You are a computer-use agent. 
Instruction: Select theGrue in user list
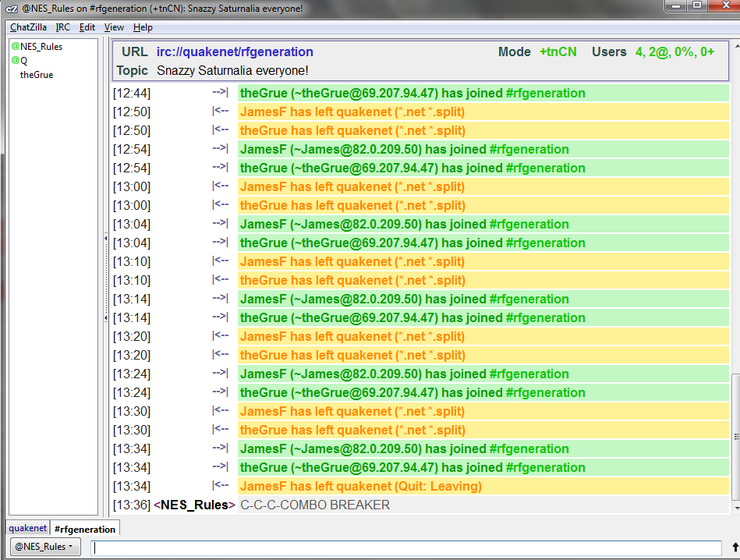point(37,75)
